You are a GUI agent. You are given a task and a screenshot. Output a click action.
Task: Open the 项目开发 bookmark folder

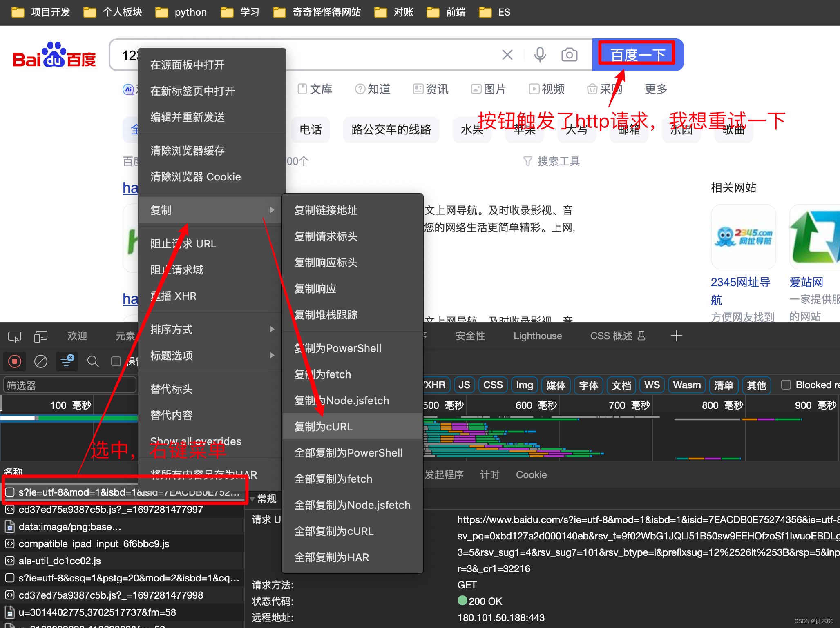coord(41,12)
